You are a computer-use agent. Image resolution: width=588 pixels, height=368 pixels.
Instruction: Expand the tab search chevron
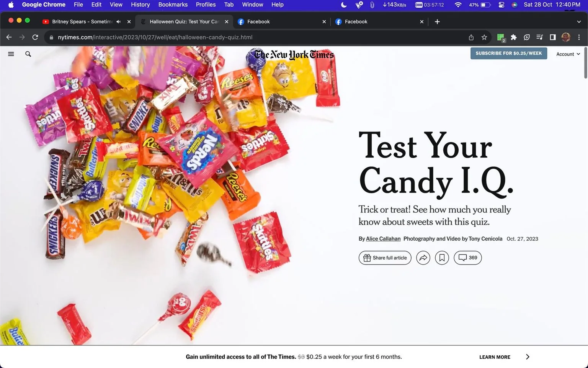[x=579, y=22]
